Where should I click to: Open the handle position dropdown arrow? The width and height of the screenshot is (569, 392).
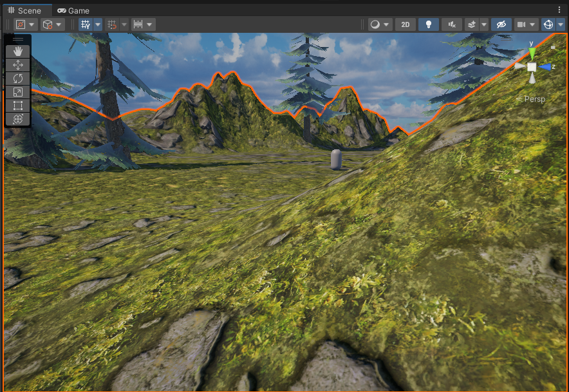(32, 24)
